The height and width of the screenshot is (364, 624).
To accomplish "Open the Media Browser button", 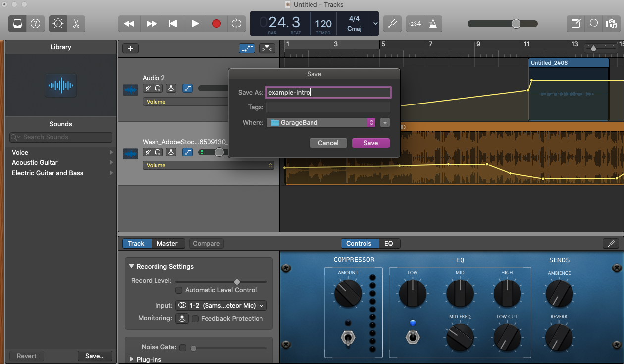I will 611,24.
